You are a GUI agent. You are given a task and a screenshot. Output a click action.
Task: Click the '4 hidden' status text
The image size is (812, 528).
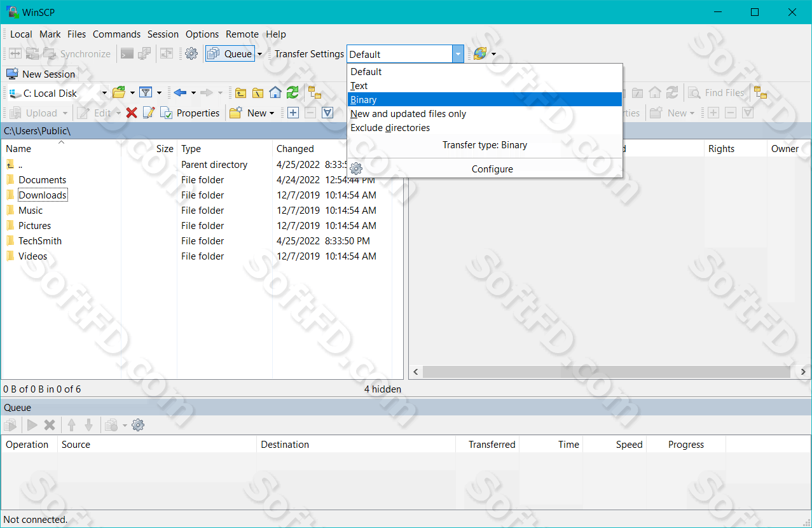pyautogui.click(x=383, y=389)
